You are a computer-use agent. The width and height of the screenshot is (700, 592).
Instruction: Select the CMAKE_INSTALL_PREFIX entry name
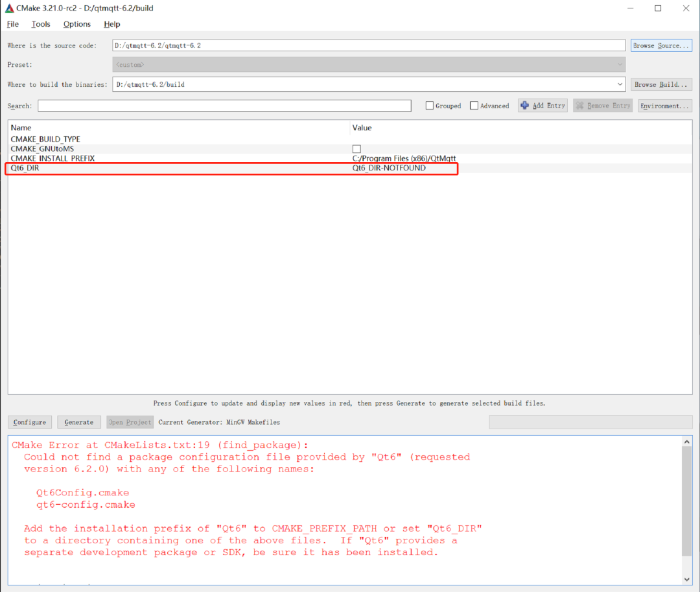pos(52,158)
